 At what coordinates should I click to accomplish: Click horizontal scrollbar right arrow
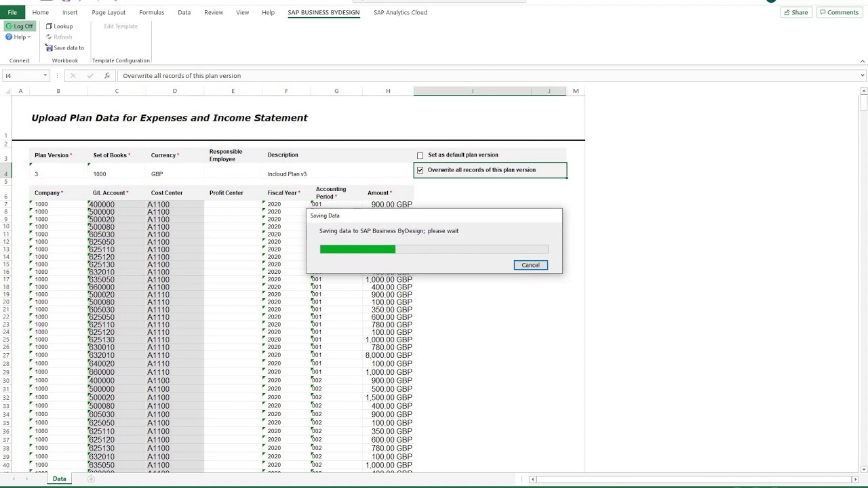[x=855, y=479]
